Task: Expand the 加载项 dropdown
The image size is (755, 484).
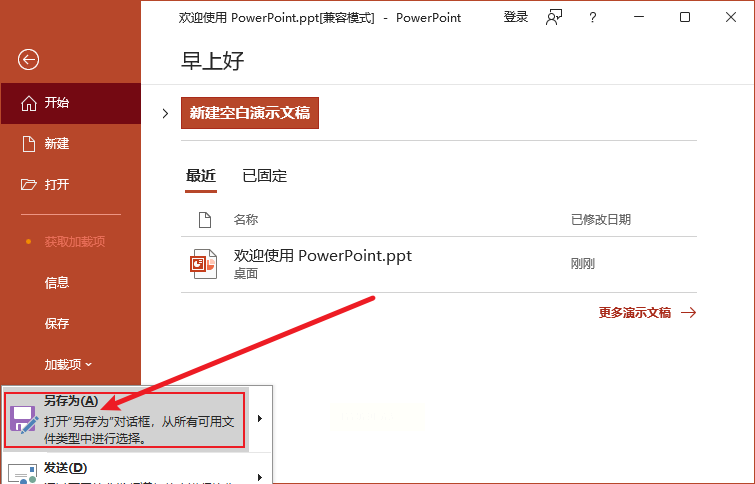Action: 68,365
